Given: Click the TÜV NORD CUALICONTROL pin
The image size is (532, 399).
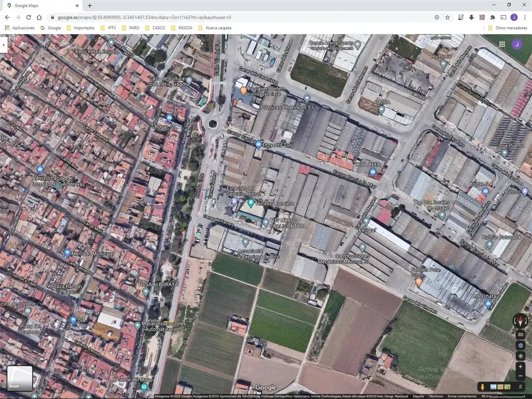Looking at the screenshot, I should [266, 223].
